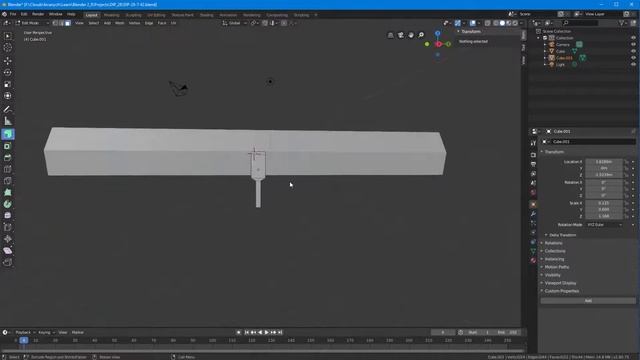Select the Rip Region tool
Screen dimensions: 640x360
(8, 262)
